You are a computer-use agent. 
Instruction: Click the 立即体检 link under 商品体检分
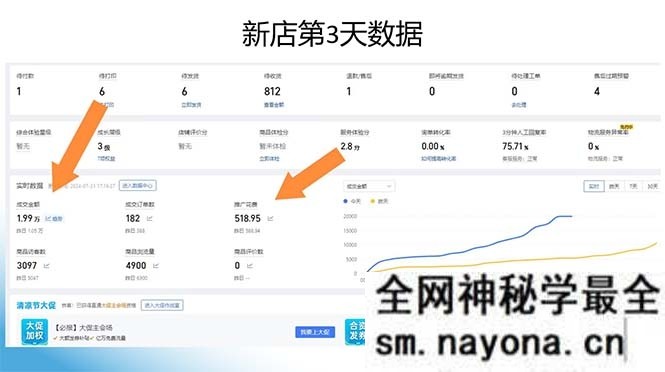tap(269, 159)
